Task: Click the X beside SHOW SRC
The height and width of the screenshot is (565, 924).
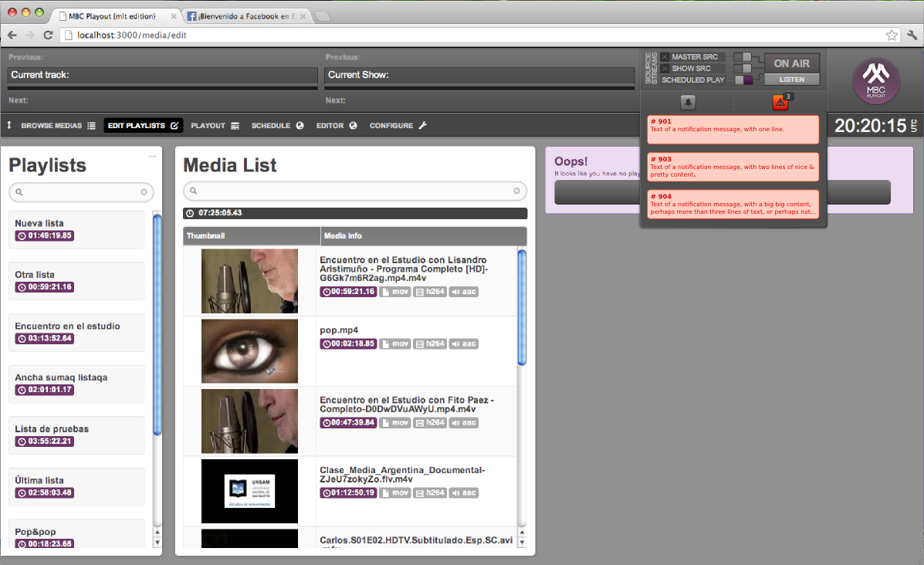Action: click(665, 69)
